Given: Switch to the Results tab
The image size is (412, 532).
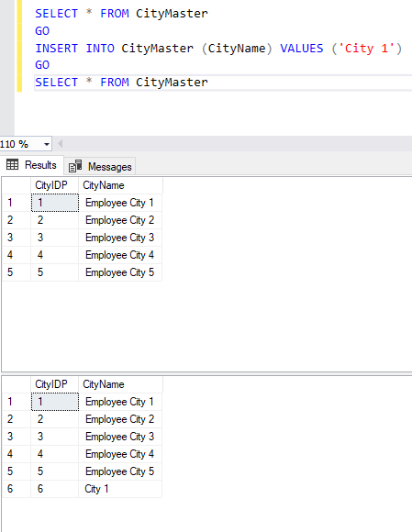Looking at the screenshot, I should (32, 165).
